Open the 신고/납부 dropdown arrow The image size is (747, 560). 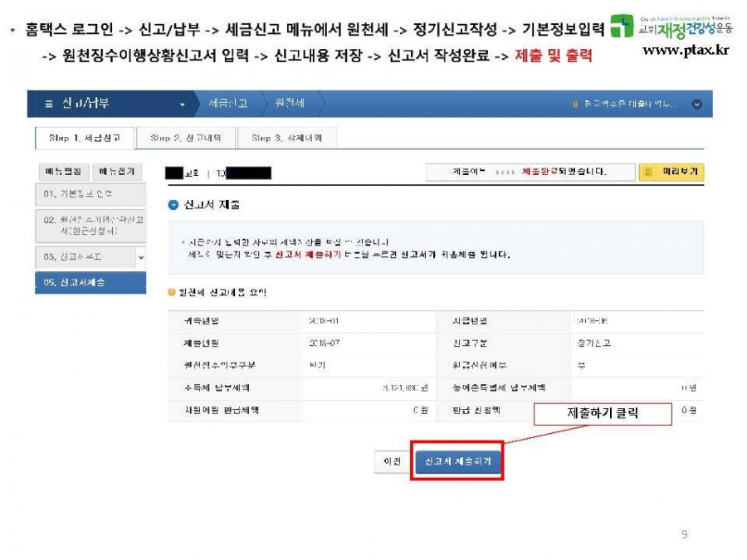click(x=183, y=105)
